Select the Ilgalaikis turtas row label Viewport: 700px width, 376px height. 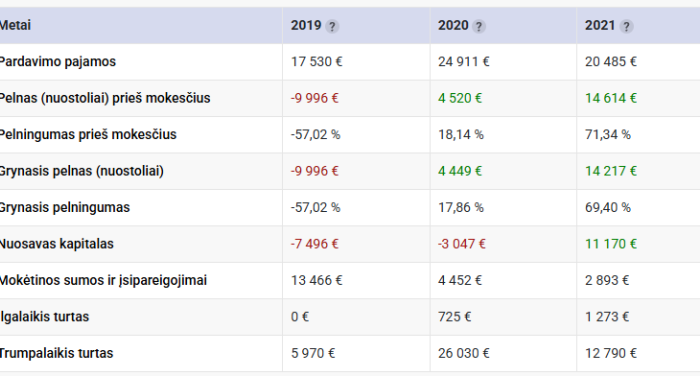pyautogui.click(x=44, y=317)
